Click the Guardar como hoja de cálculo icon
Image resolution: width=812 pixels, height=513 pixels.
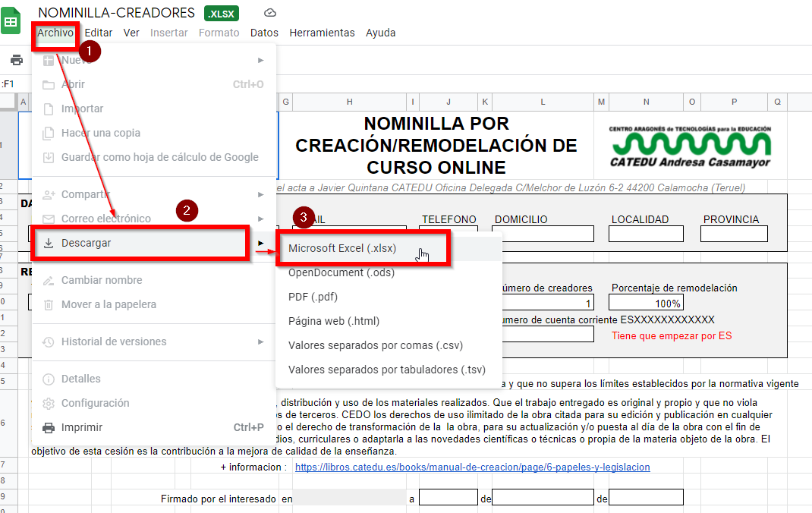48,157
